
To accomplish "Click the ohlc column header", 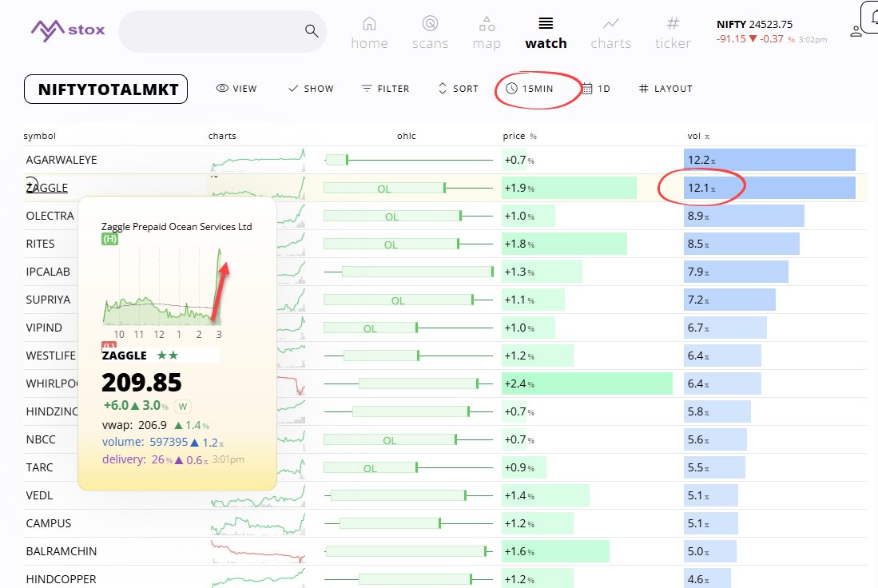I will point(407,136).
